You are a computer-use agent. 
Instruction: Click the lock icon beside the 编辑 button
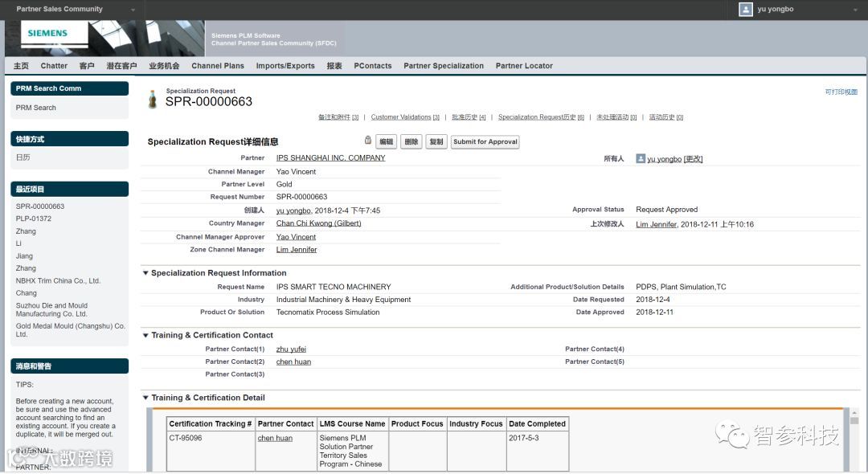coord(367,140)
